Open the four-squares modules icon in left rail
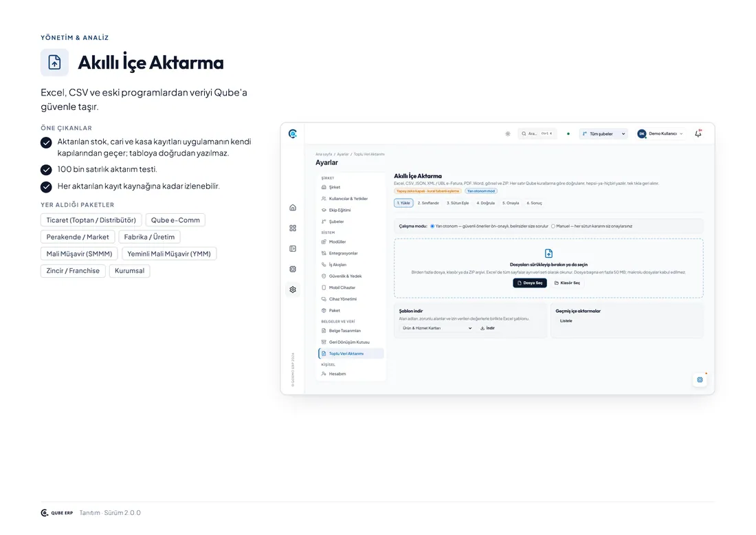756x535 pixels. 293,228
